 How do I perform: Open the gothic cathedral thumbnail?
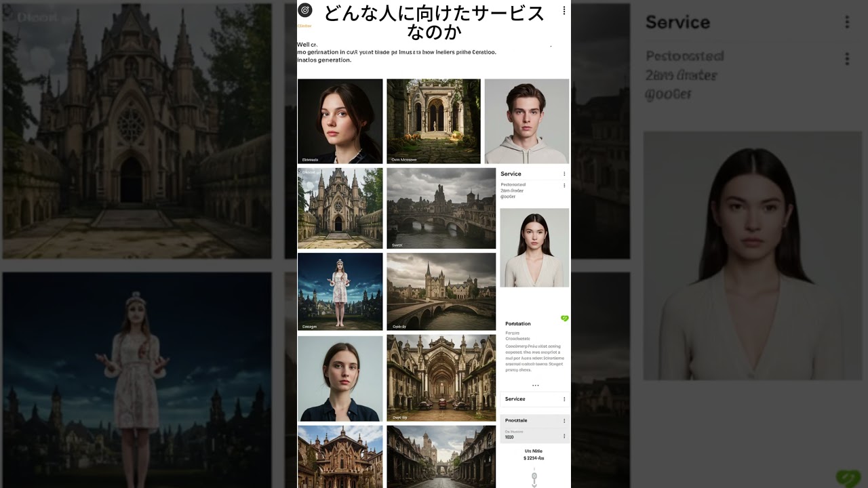click(340, 208)
